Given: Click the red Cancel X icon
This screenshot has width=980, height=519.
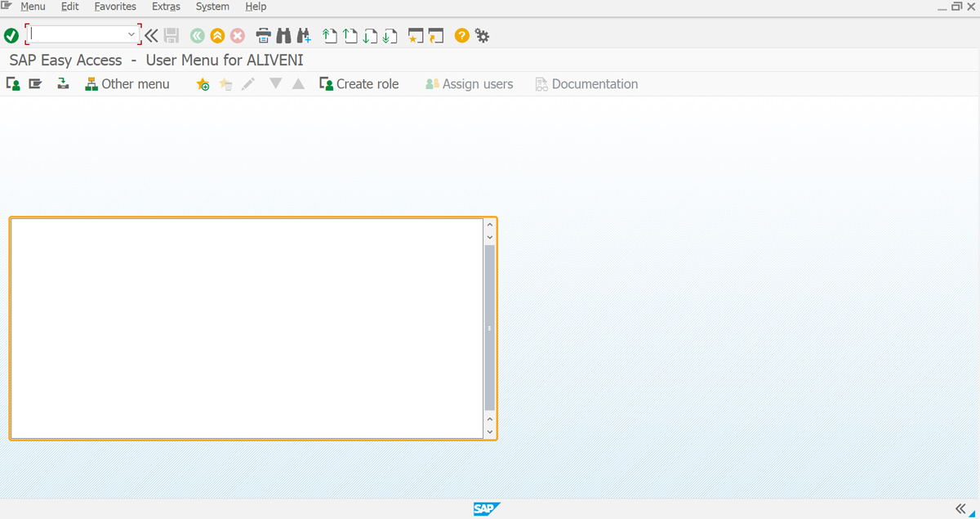Looking at the screenshot, I should pos(238,35).
